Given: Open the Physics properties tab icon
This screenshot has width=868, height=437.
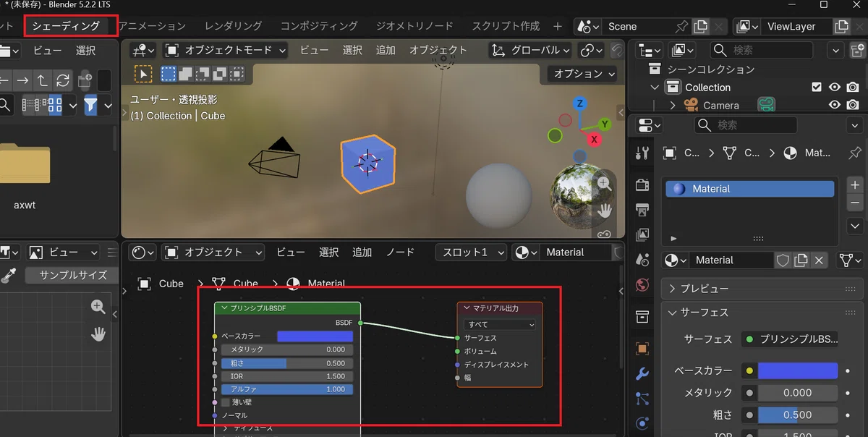Looking at the screenshot, I should pyautogui.click(x=642, y=423).
